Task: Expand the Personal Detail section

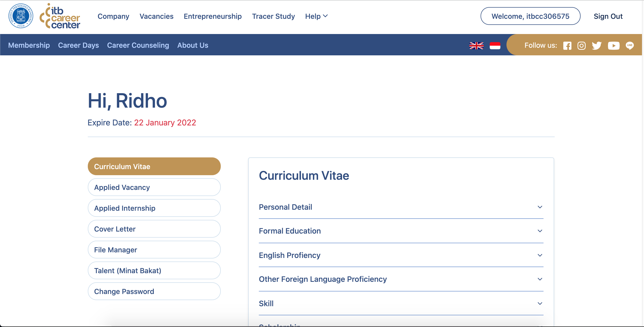Action: (401, 207)
